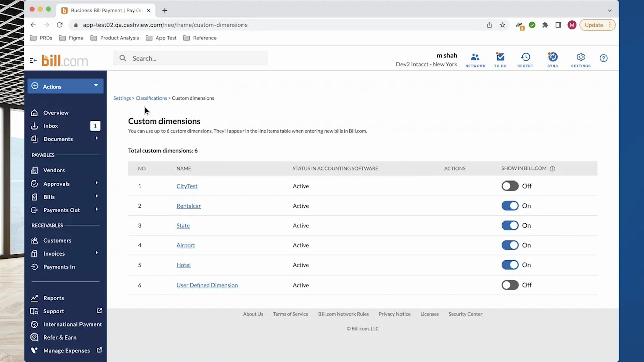Open the Settings gear icon

(580, 59)
